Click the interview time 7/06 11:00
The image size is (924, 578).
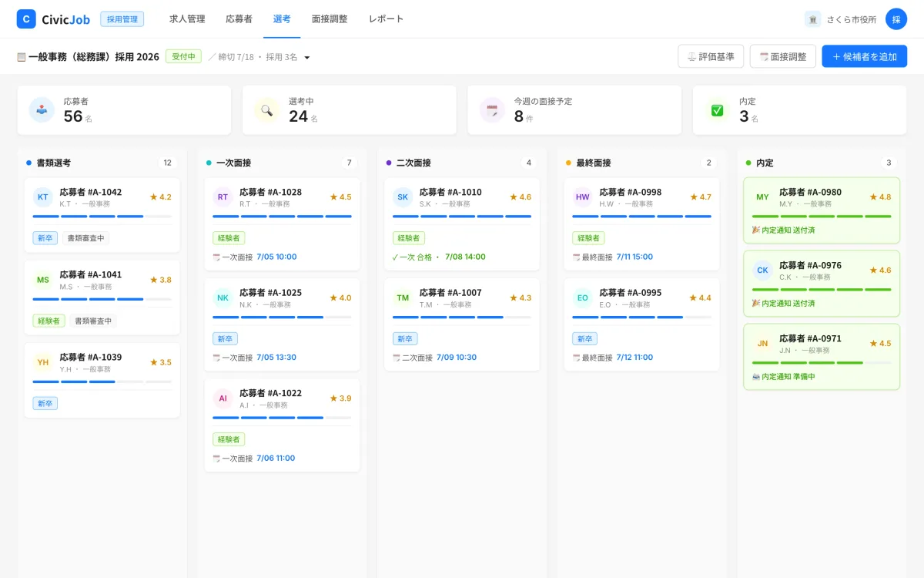click(x=275, y=459)
